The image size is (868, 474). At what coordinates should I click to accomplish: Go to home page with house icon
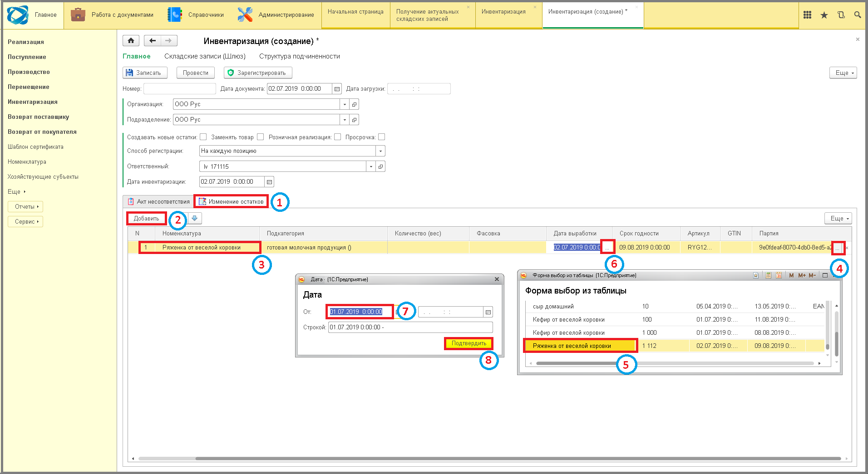coord(131,41)
